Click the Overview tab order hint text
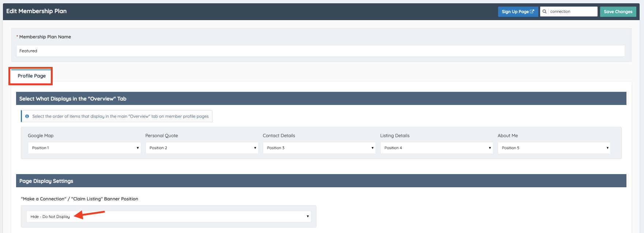This screenshot has height=233, width=644. [120, 116]
